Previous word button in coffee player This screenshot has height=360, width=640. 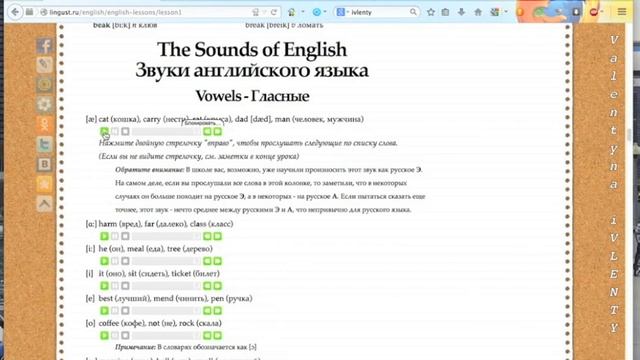coord(207,336)
